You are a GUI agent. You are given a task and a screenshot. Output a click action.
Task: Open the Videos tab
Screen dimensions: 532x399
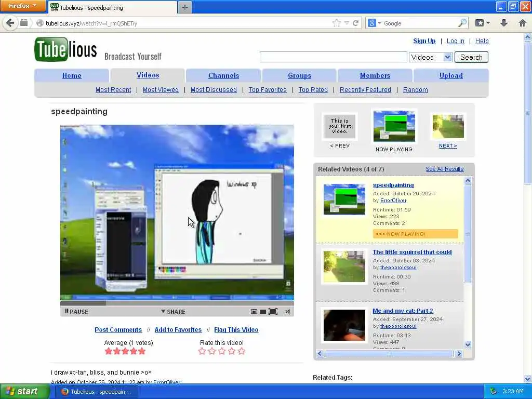(x=148, y=75)
